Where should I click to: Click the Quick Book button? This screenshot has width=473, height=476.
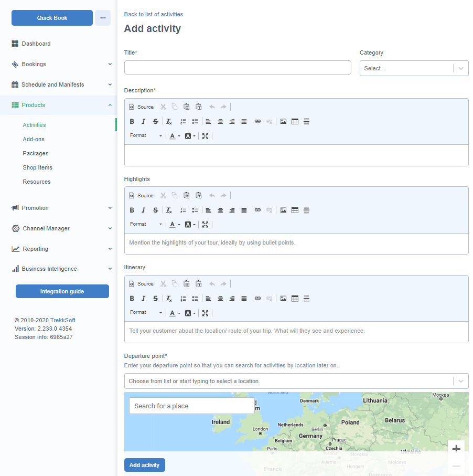52,18
